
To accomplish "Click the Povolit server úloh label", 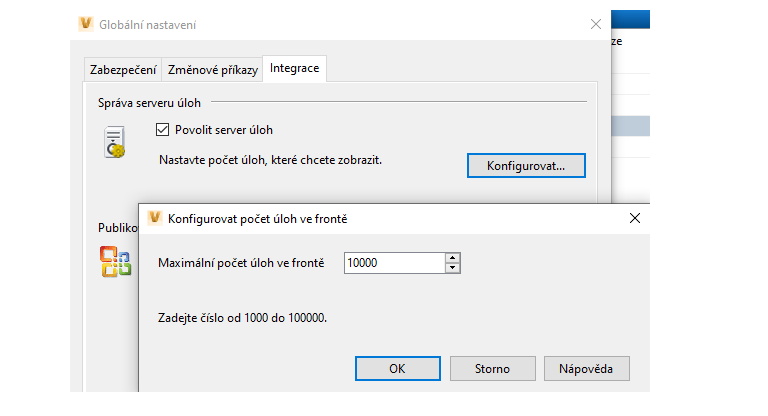I will click(224, 130).
